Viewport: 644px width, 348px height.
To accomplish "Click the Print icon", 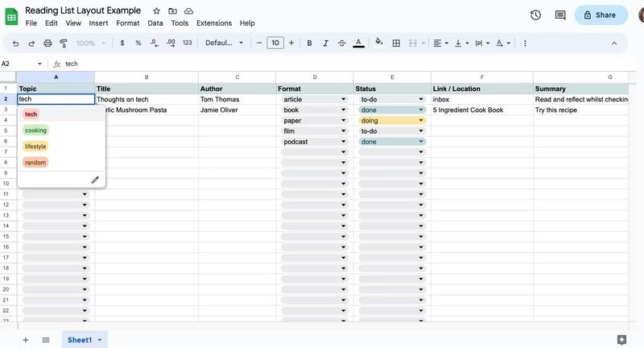I will pos(47,43).
